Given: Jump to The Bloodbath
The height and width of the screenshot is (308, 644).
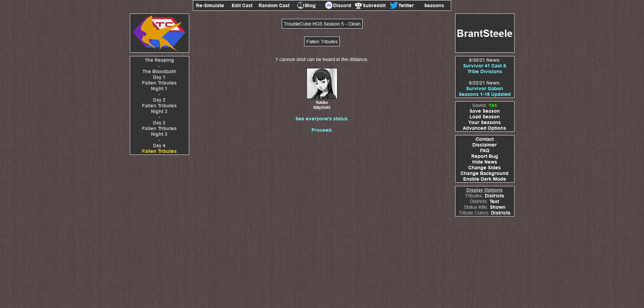Looking at the screenshot, I should [159, 72].
